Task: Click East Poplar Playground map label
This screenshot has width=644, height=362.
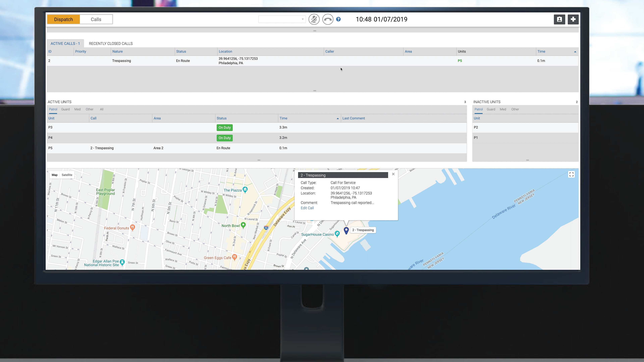Action: pyautogui.click(x=105, y=192)
